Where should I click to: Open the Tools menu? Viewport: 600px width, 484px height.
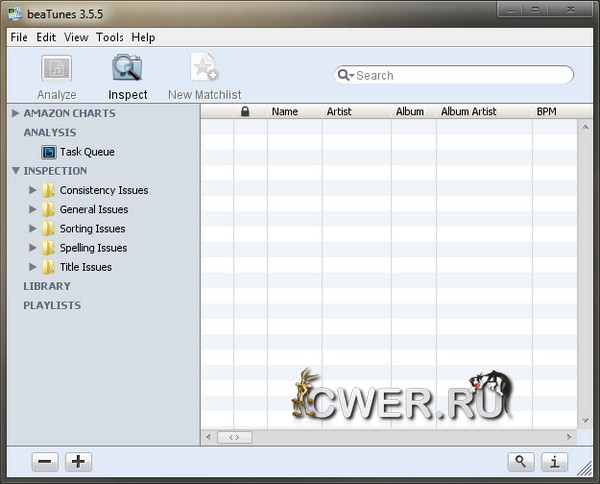point(109,37)
